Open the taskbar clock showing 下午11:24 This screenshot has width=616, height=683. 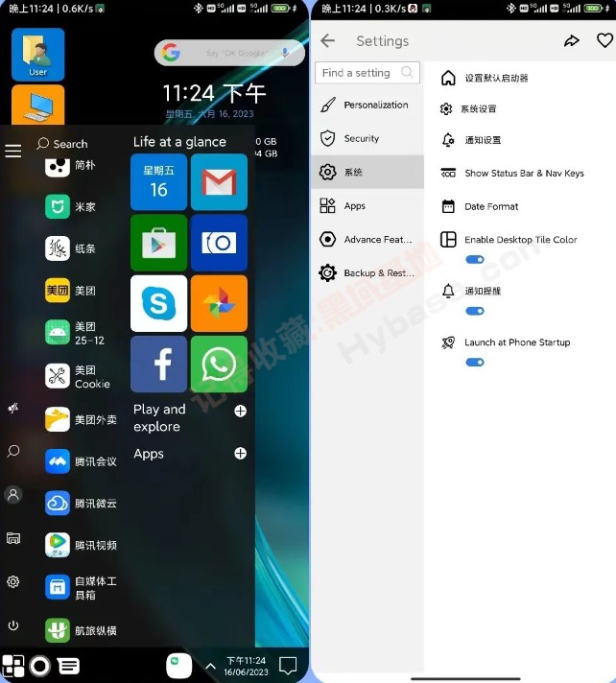pos(247,666)
